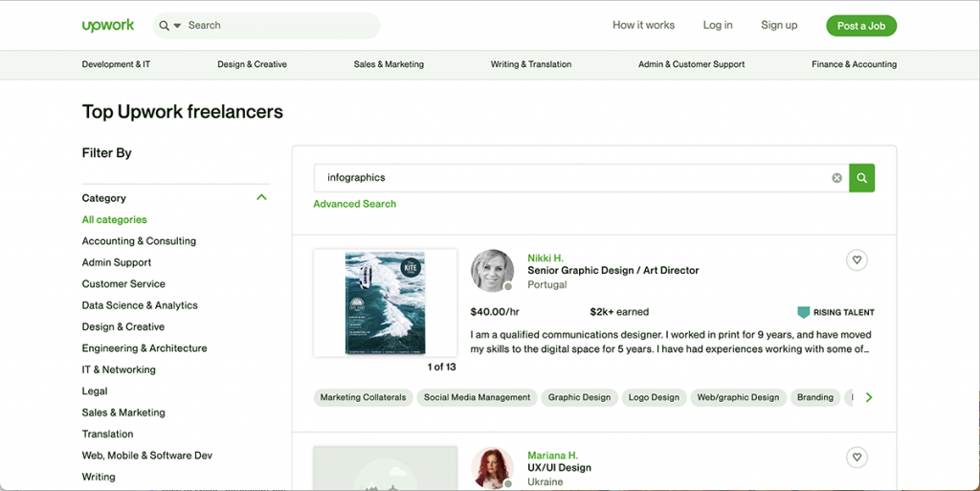
Task: Open Nikki H.'s portfolio thumbnail
Action: point(385,303)
